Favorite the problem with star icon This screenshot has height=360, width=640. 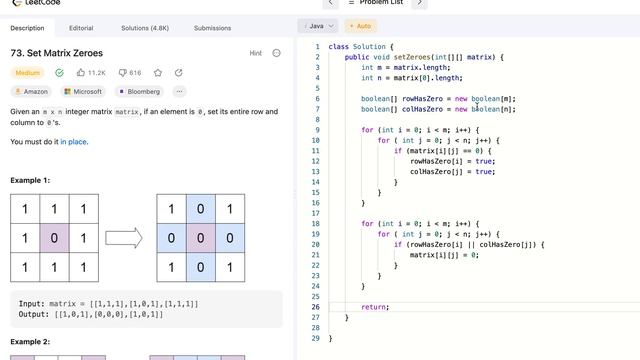click(x=158, y=73)
